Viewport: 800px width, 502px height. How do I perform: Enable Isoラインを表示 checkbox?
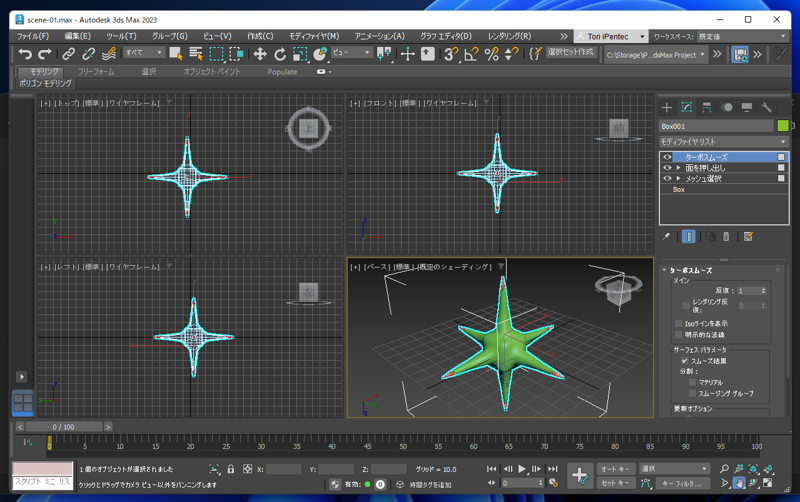pos(678,323)
